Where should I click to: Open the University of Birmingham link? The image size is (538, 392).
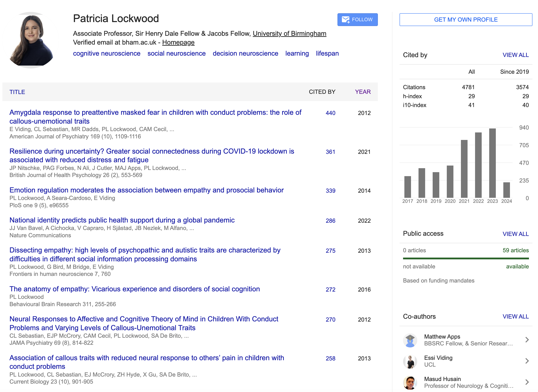[290, 34]
